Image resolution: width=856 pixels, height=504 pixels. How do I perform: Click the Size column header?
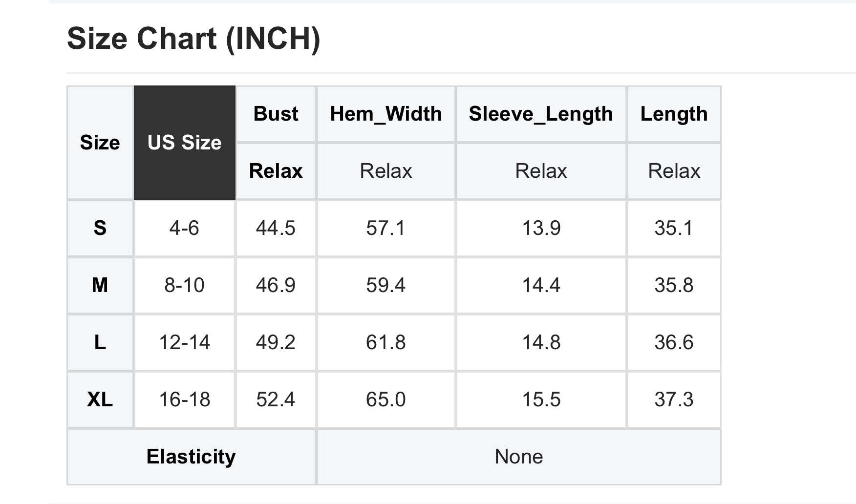(100, 143)
